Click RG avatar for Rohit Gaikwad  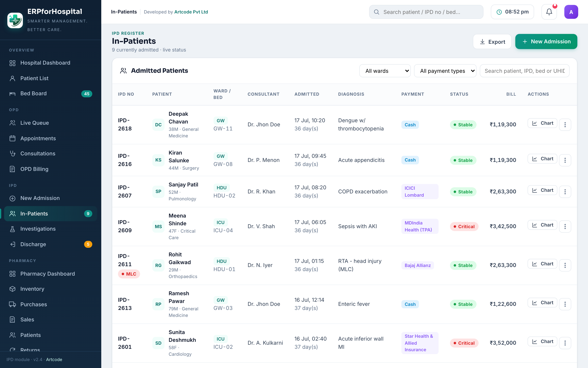coord(158,265)
